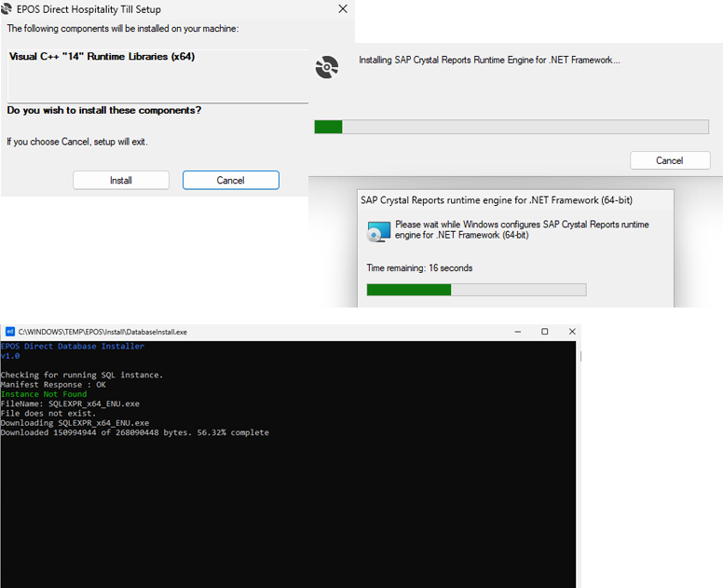Click the download percent complete line in the console
This screenshot has height=588, width=723.
coord(134,432)
